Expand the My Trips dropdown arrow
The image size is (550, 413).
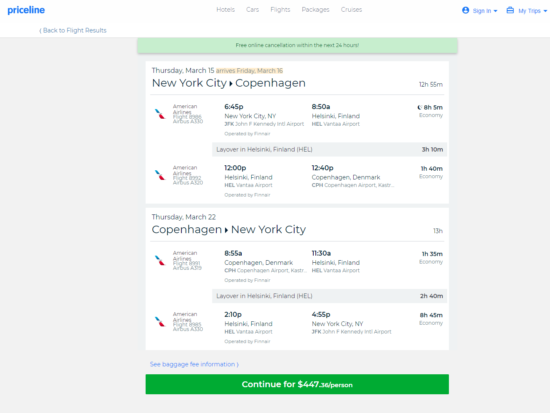(545, 11)
